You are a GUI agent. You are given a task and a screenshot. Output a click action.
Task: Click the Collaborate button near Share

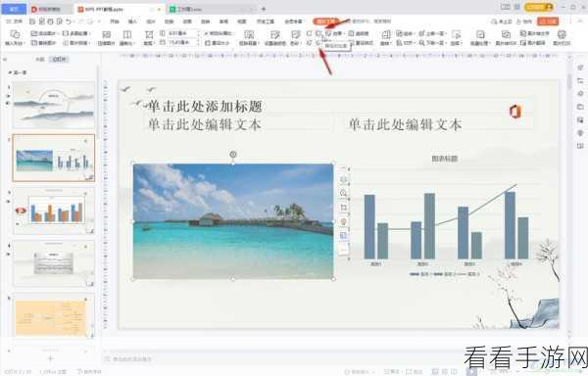pos(525,22)
